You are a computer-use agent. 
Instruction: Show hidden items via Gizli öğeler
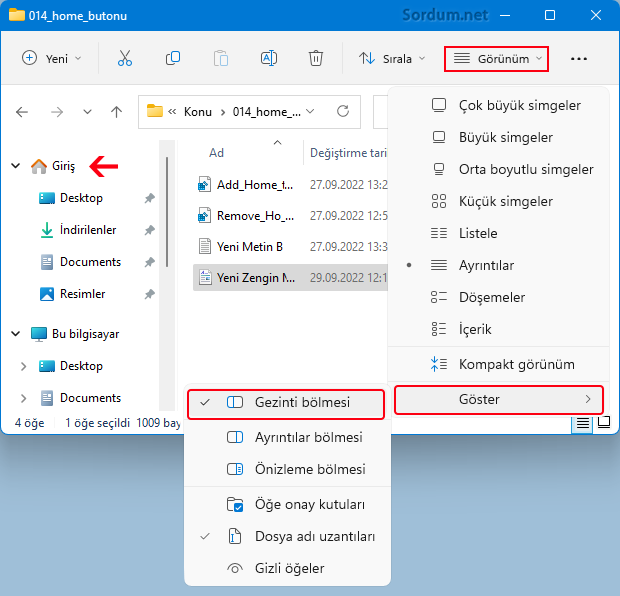pyautogui.click(x=287, y=568)
